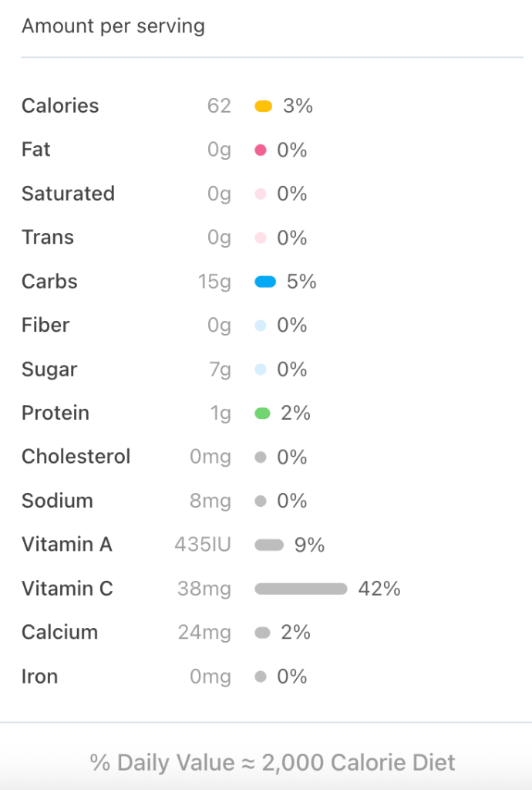Click the Iron row gray dot
The image size is (532, 790).
tap(261, 677)
